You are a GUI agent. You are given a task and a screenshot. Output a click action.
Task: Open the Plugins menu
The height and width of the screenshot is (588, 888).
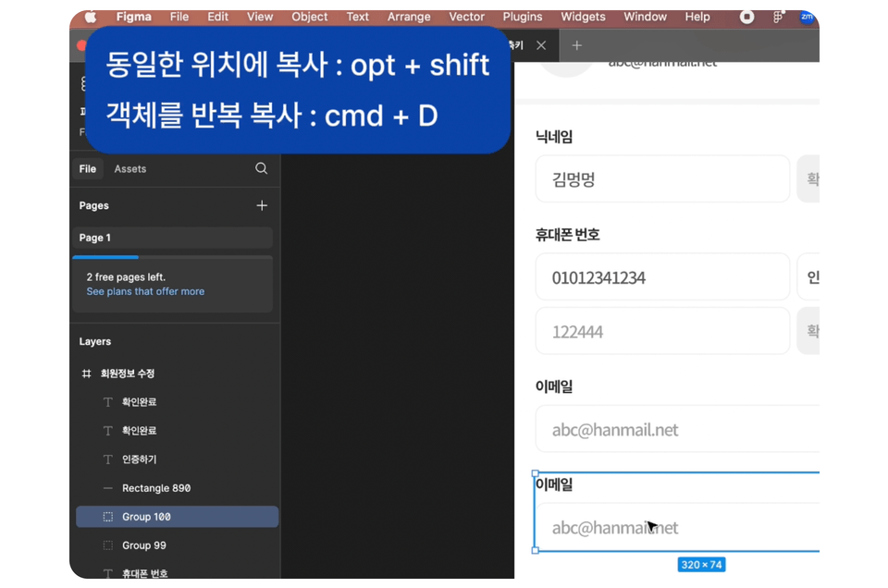522,17
